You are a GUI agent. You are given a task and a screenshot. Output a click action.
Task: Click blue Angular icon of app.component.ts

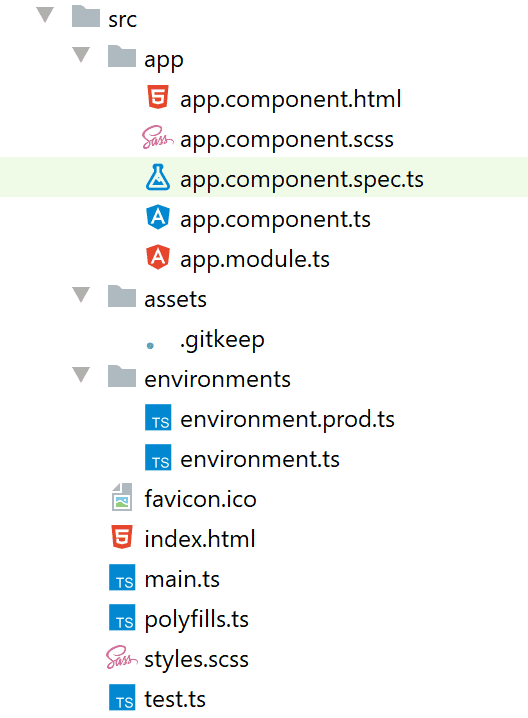point(158,217)
